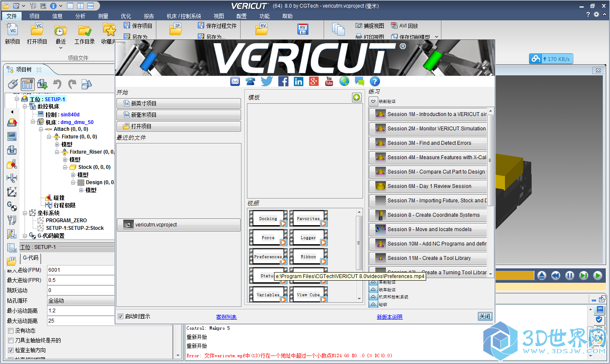
Task: Open the 最近 recent projects dropdown arrow
Action: (61, 47)
